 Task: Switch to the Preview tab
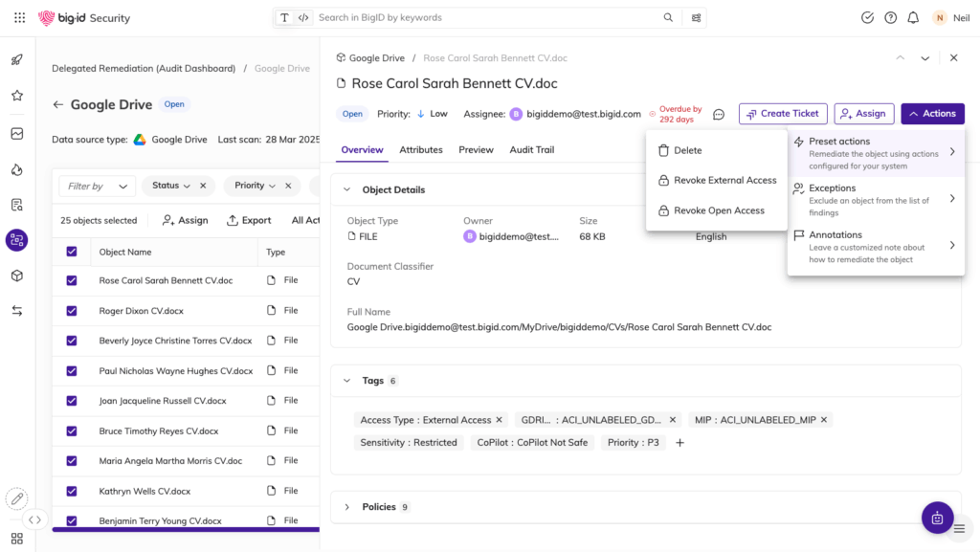click(476, 150)
